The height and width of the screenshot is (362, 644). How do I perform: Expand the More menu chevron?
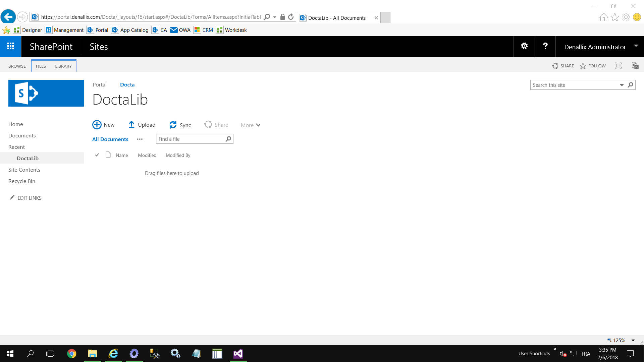[x=258, y=125]
